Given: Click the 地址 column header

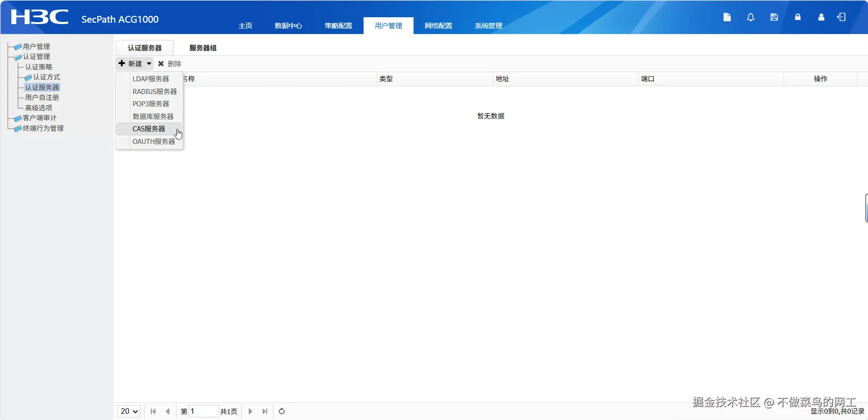Looking at the screenshot, I should (566, 79).
